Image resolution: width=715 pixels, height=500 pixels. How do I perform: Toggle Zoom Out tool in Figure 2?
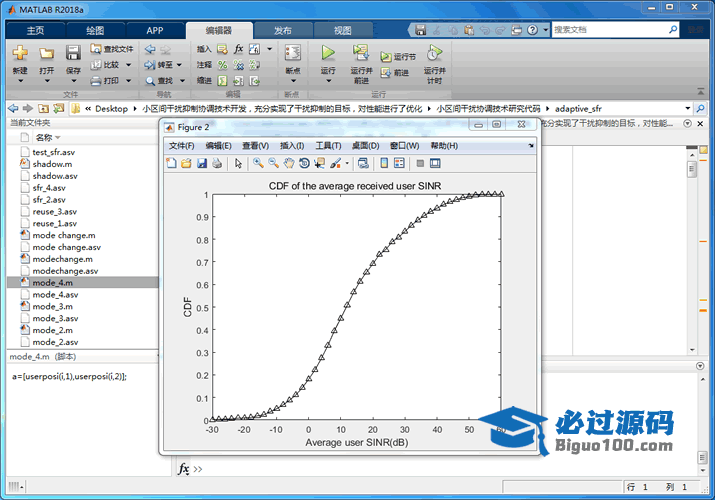(x=274, y=163)
